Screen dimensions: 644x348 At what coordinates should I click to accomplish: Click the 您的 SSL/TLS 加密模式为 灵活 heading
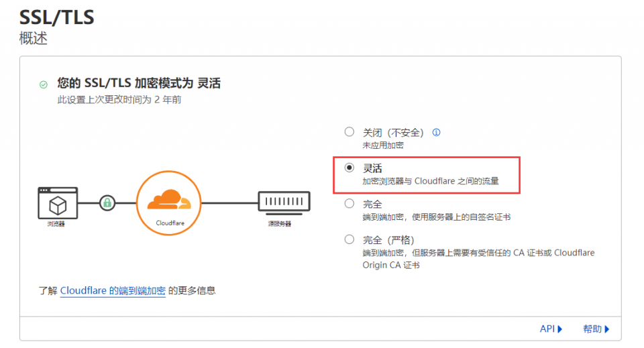coord(139,83)
